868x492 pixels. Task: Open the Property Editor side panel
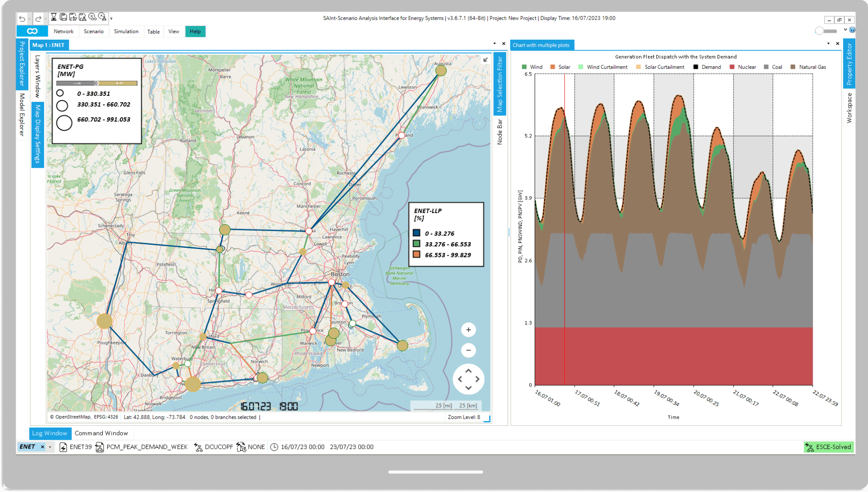point(849,64)
